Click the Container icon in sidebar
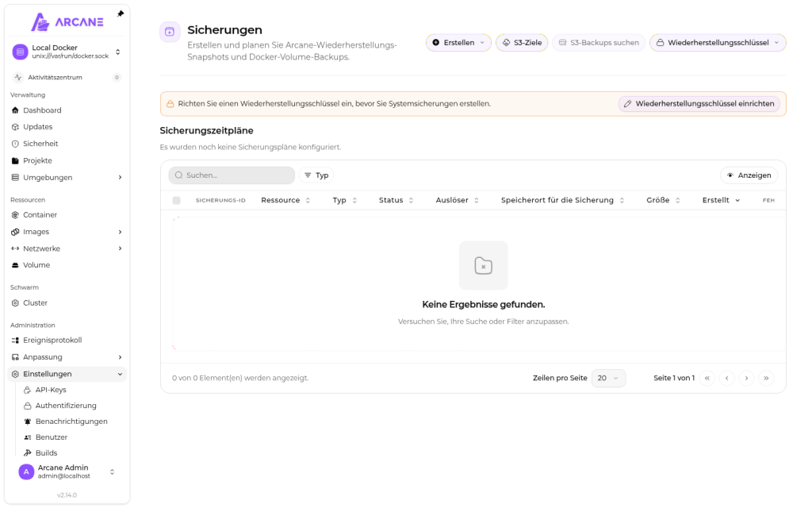 (x=15, y=215)
